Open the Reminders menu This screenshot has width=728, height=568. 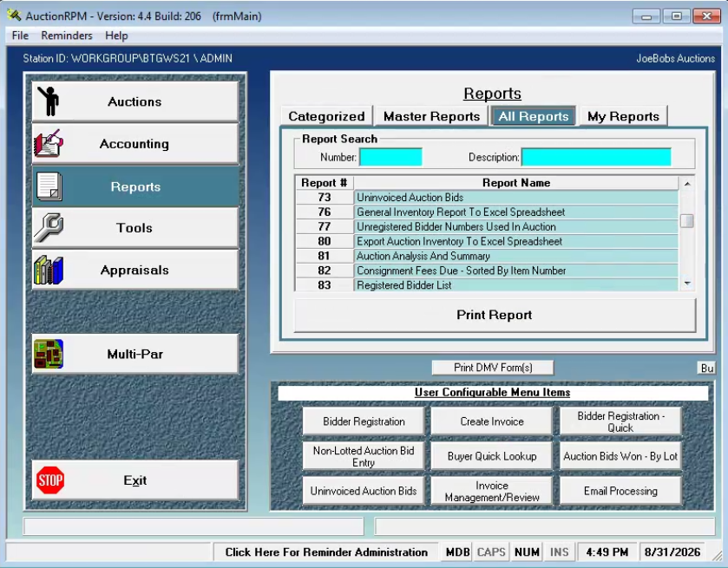(67, 36)
